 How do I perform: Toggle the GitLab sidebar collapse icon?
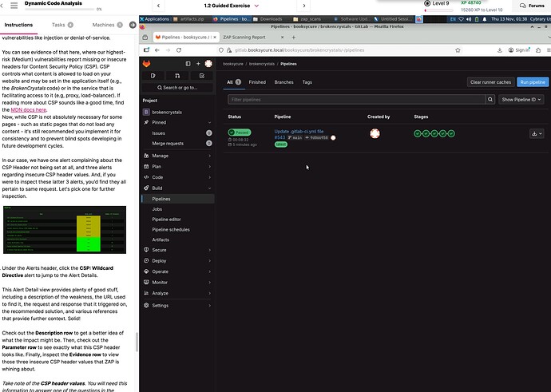click(x=188, y=63)
